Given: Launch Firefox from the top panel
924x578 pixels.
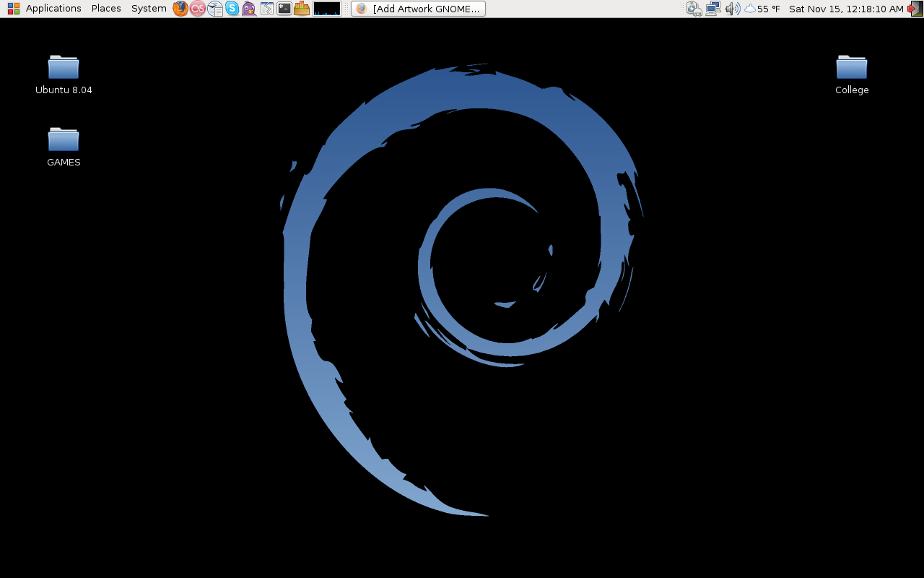Looking at the screenshot, I should tap(180, 9).
